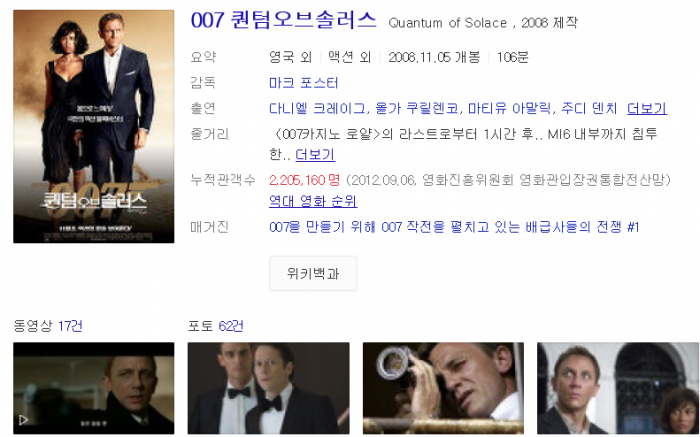Open actress 올가 쿠릴렌코 link
The image size is (700, 437).
417,108
